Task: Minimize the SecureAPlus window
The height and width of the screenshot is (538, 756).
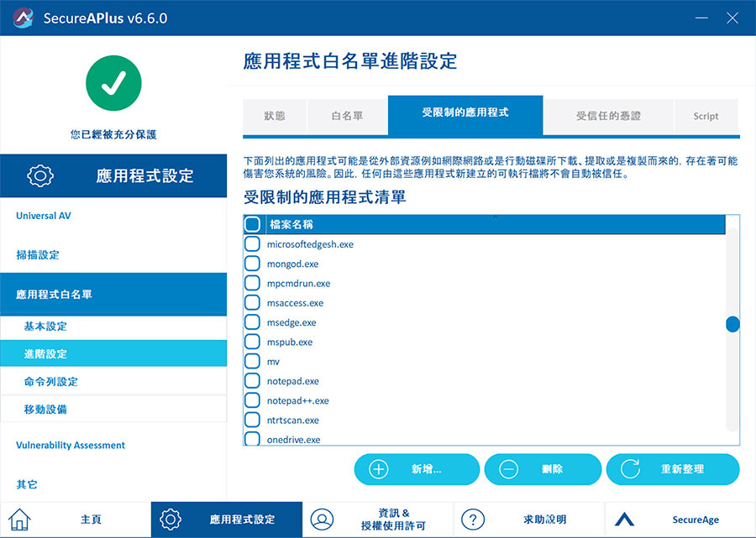Action: pyautogui.click(x=701, y=18)
